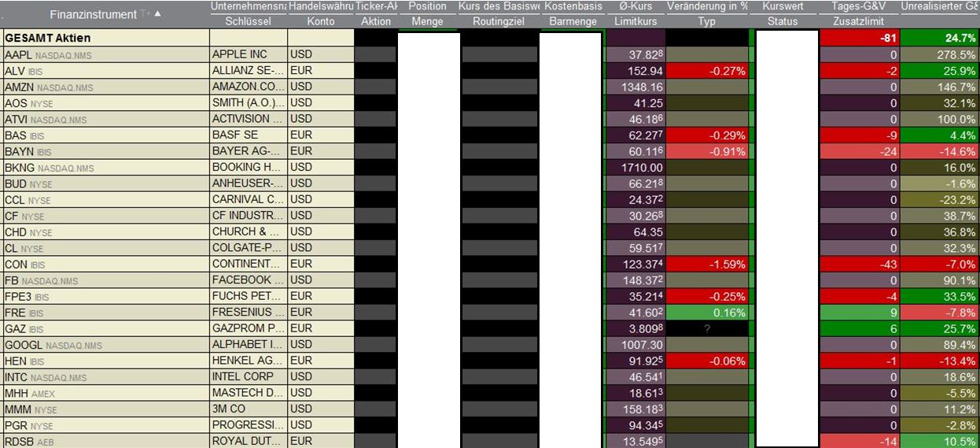Click the question mark change cell for GAZ
980x448 pixels.
tap(707, 328)
